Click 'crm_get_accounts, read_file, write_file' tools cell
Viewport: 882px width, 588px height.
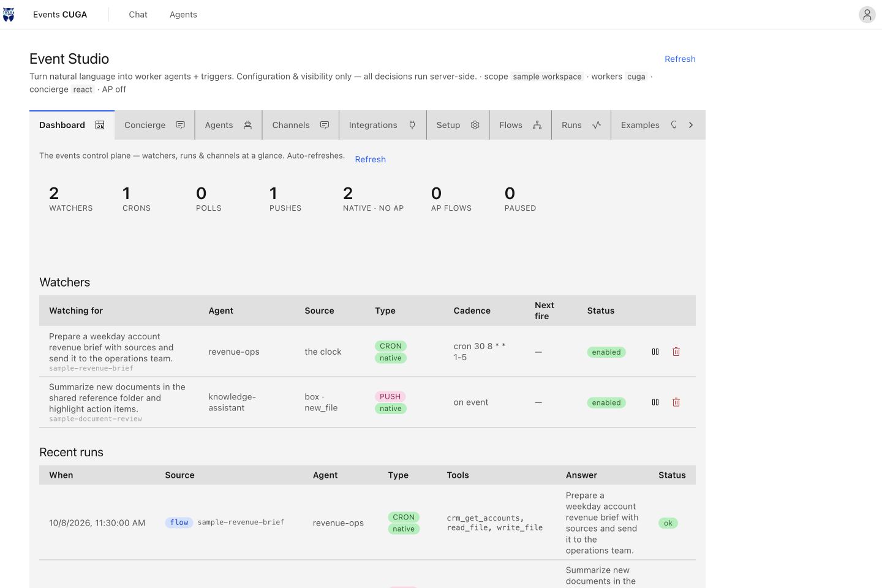tap(495, 523)
